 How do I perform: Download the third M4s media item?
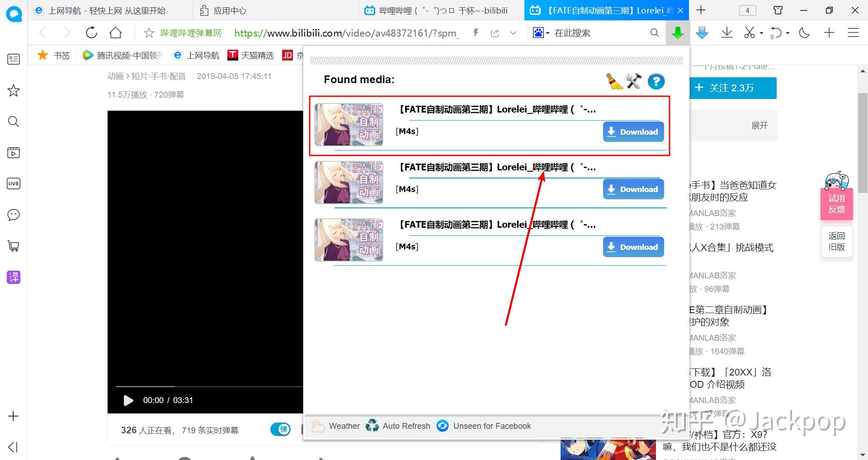pyautogui.click(x=633, y=247)
